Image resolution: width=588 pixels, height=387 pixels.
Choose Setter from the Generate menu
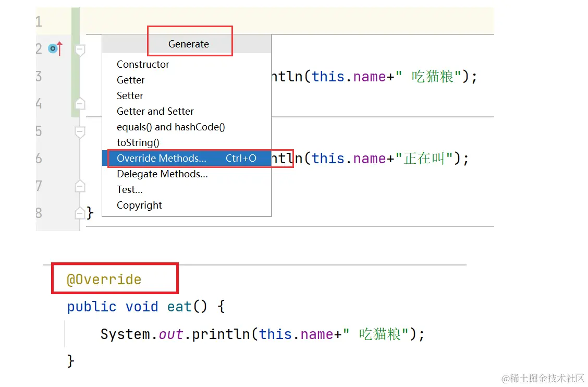[x=187, y=96]
